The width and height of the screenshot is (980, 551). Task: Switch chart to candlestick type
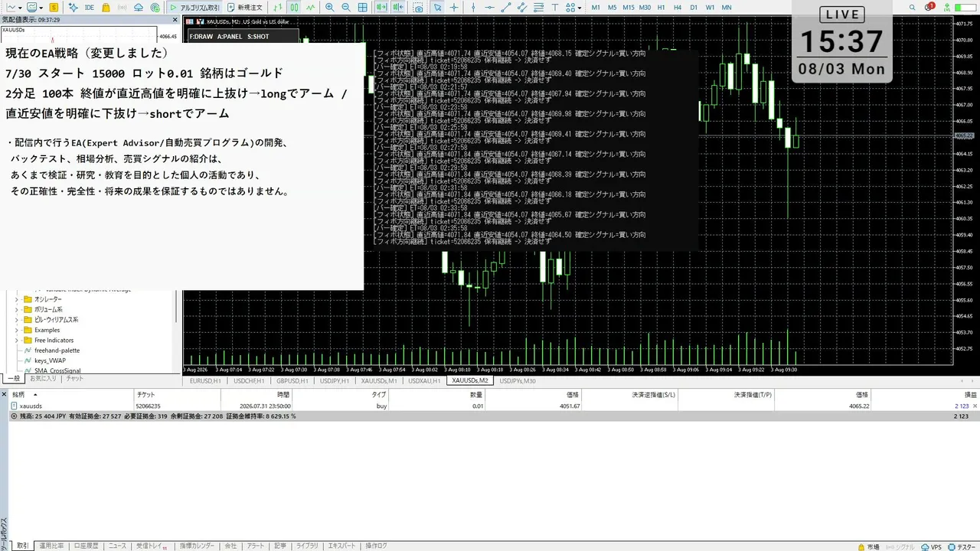click(294, 7)
